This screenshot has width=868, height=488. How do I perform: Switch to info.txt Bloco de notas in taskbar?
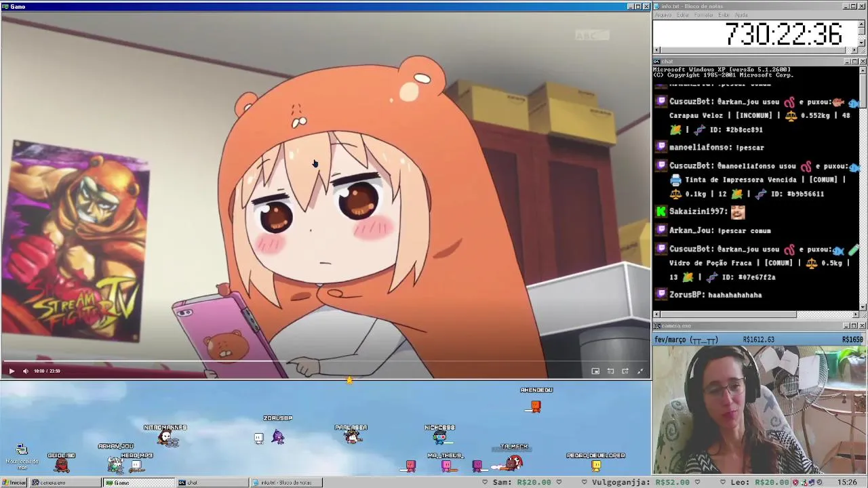tap(285, 483)
